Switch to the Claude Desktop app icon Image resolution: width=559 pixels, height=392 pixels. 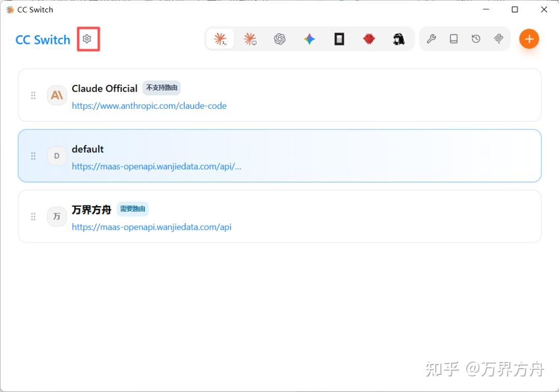tap(250, 39)
